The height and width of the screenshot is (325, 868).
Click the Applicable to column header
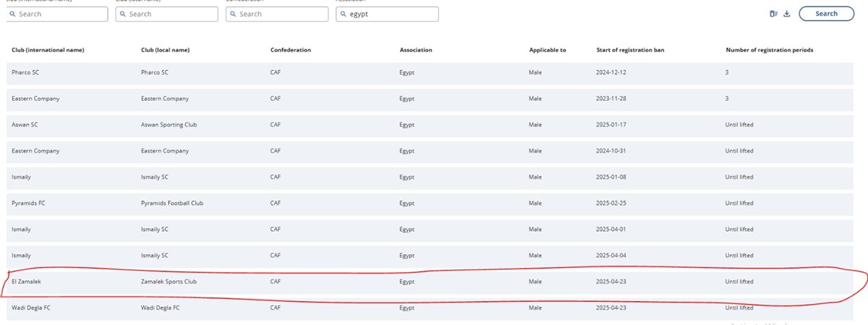coord(548,50)
